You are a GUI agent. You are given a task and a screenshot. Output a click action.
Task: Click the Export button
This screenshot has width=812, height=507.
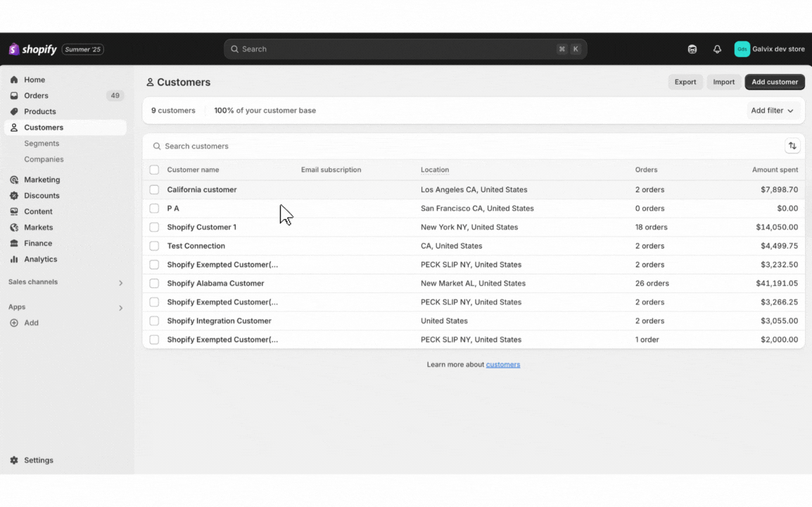(685, 82)
